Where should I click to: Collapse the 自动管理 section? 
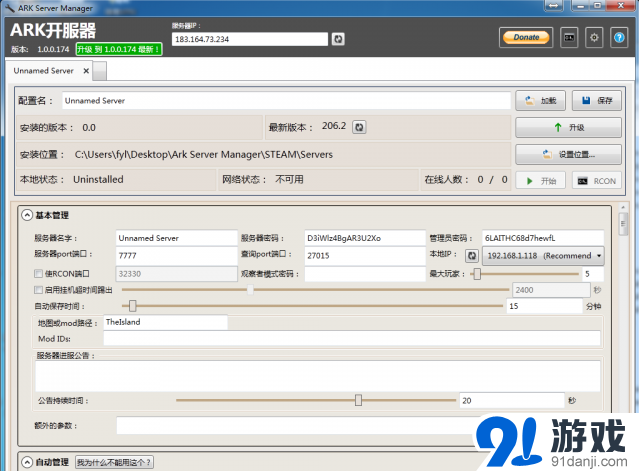(27, 462)
